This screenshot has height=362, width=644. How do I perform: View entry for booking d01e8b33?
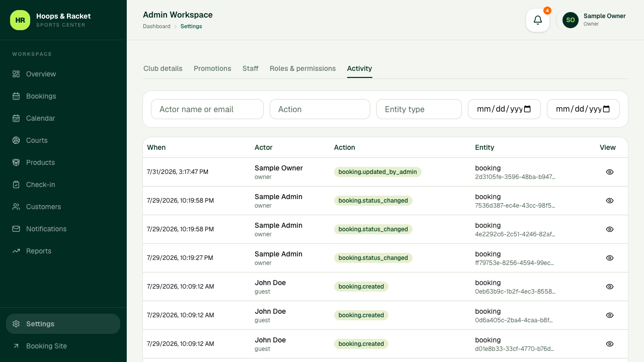610,344
